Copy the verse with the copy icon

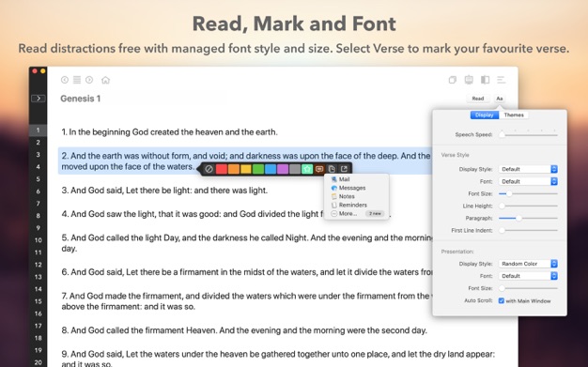click(332, 169)
